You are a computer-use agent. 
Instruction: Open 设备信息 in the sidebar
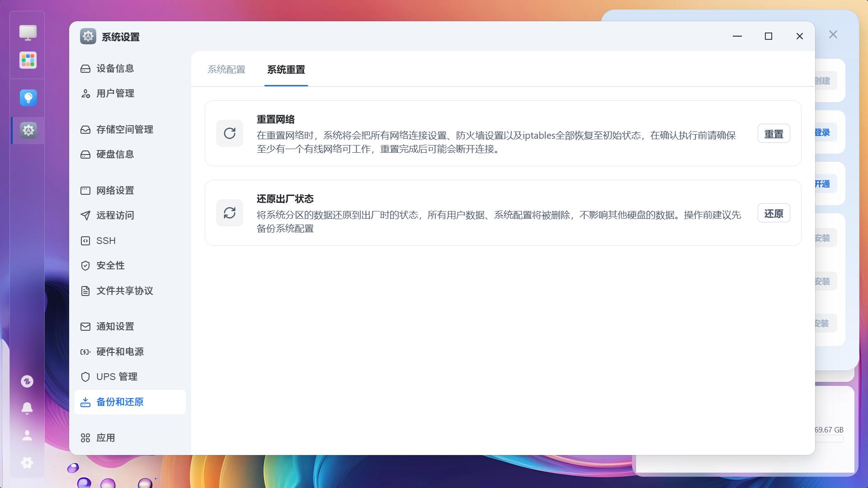pos(115,69)
